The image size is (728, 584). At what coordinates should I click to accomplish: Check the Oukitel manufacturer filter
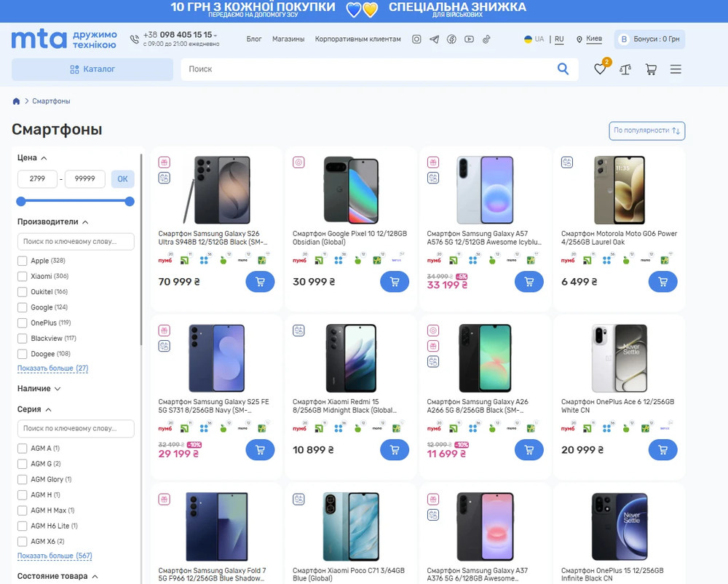(x=23, y=292)
